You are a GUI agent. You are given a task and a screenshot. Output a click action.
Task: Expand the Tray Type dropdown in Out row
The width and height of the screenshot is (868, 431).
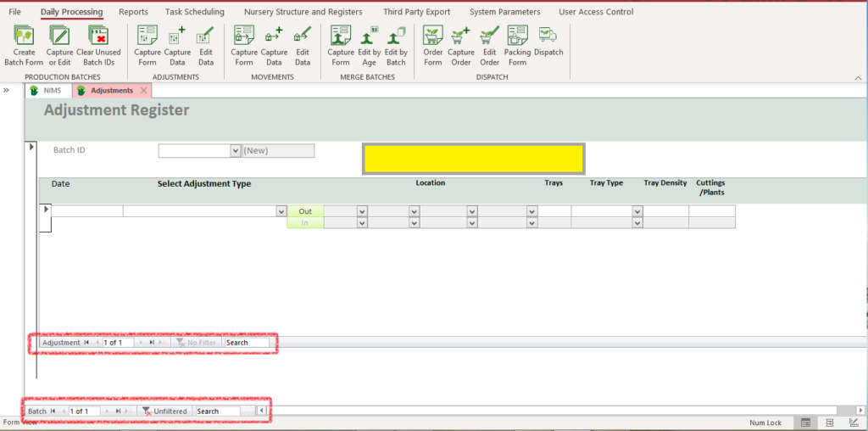pyautogui.click(x=637, y=211)
